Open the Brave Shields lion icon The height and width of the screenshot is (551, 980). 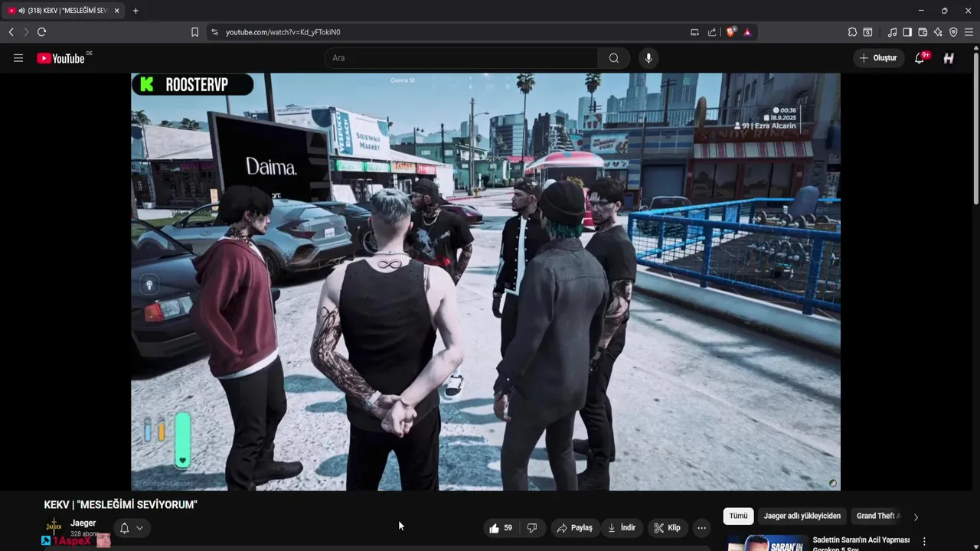(731, 32)
